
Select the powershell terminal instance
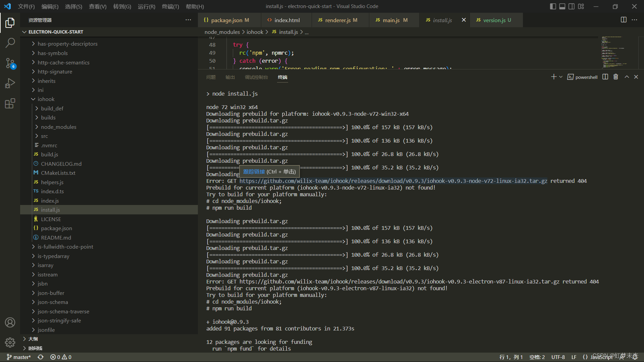point(582,77)
